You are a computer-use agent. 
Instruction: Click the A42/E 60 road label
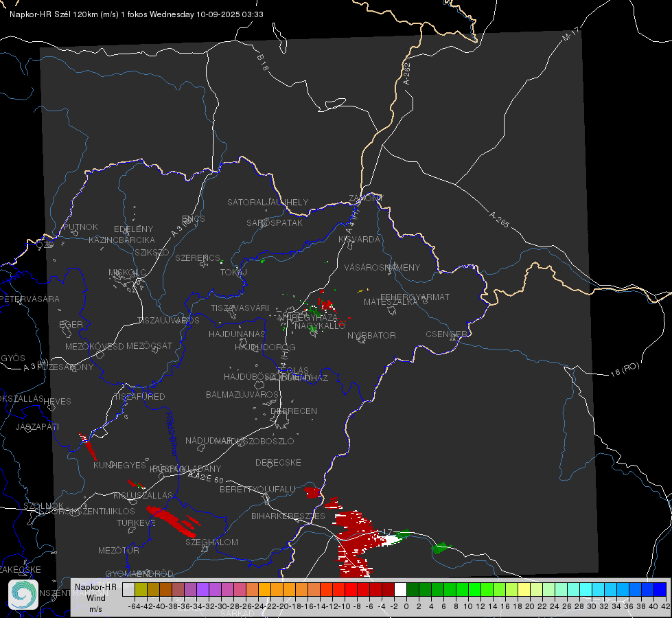[206, 477]
